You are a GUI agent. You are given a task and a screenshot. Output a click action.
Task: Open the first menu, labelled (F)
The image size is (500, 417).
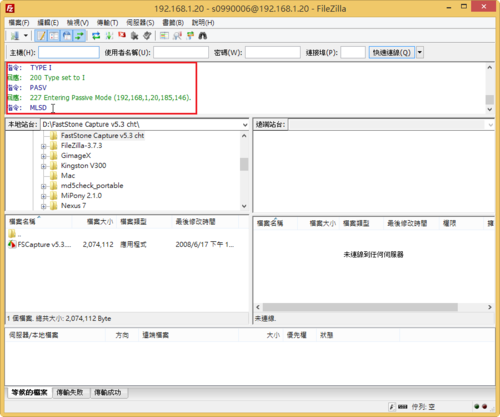click(x=19, y=23)
